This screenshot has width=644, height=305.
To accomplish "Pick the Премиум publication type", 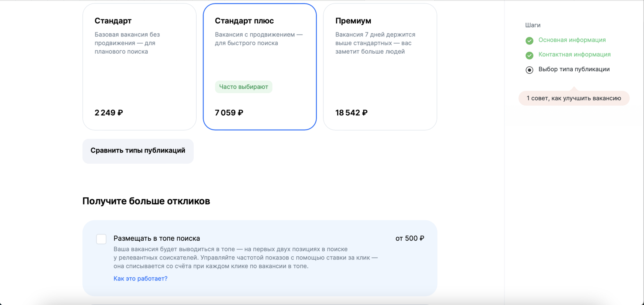I will (380, 67).
